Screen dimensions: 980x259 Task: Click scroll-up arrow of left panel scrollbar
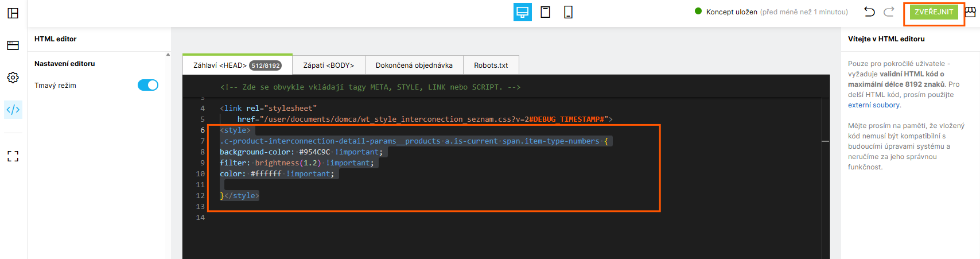point(168,55)
